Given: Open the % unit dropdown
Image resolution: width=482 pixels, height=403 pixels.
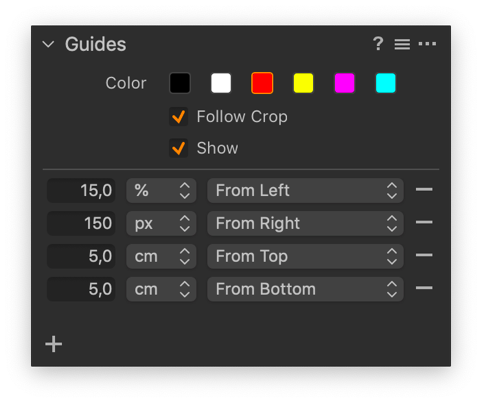Looking at the screenshot, I should coord(161,191).
